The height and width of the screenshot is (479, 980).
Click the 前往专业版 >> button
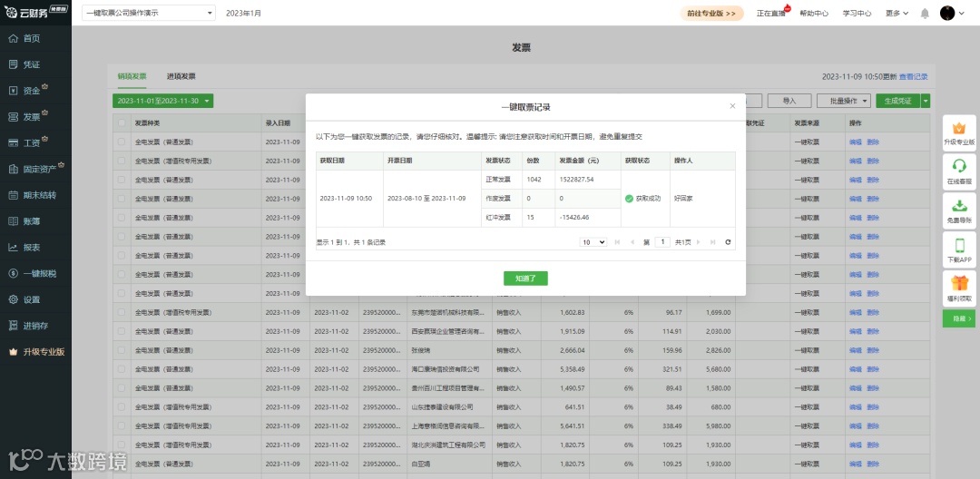[x=712, y=13]
